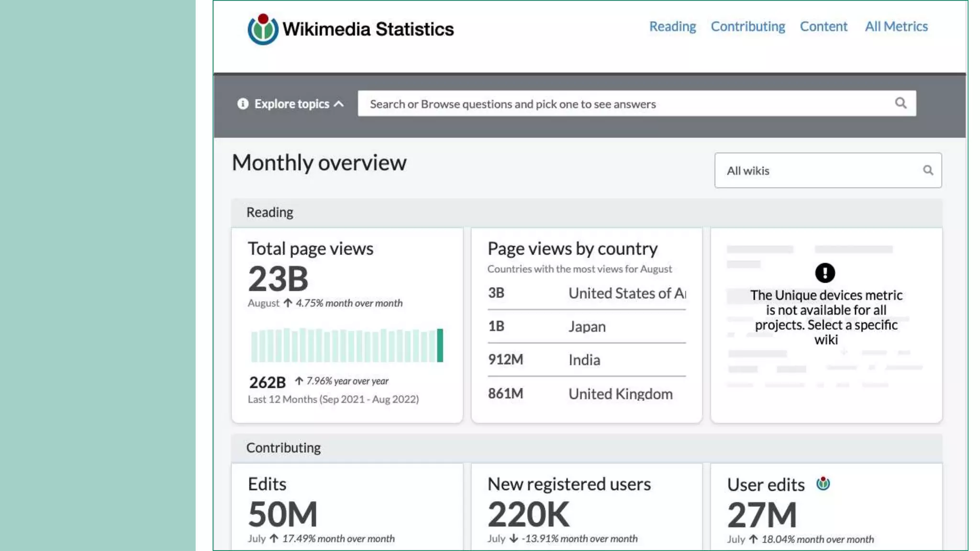Screen dimensions: 980x551
Task: Click the info icon beside Explore topics
Action: point(243,104)
